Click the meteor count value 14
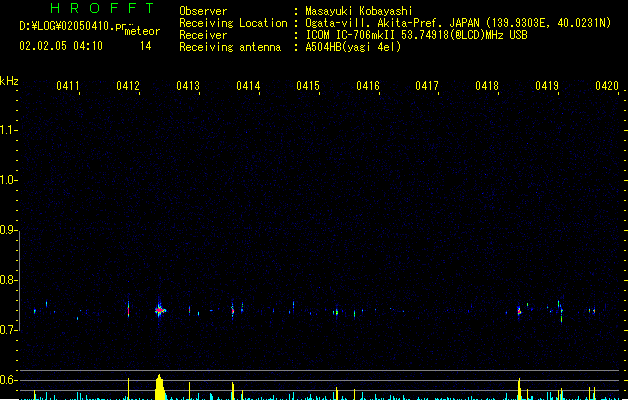The image size is (629, 400). tap(146, 46)
